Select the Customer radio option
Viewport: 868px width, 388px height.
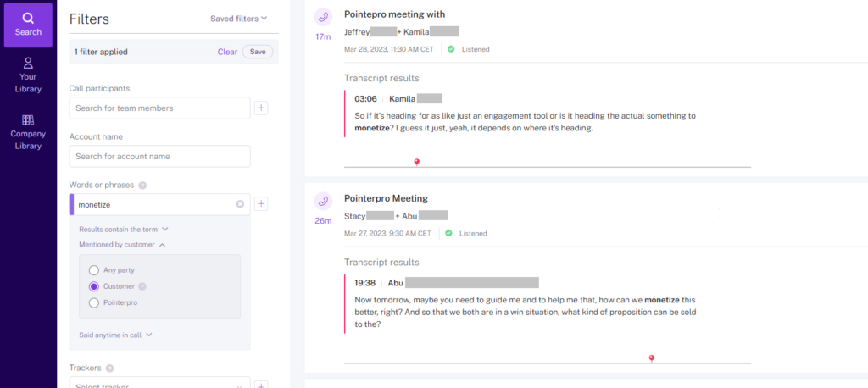(94, 286)
